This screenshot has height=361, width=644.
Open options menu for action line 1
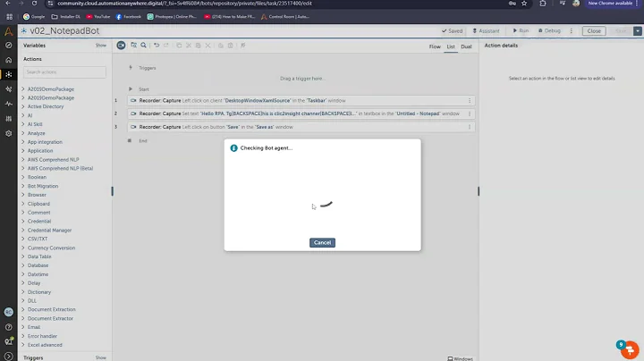click(470, 100)
